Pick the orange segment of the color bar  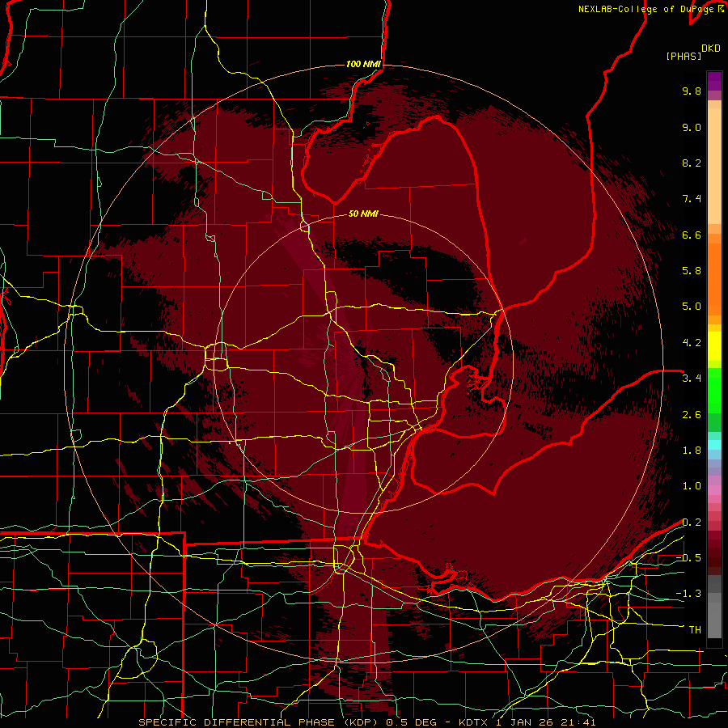pos(714,279)
